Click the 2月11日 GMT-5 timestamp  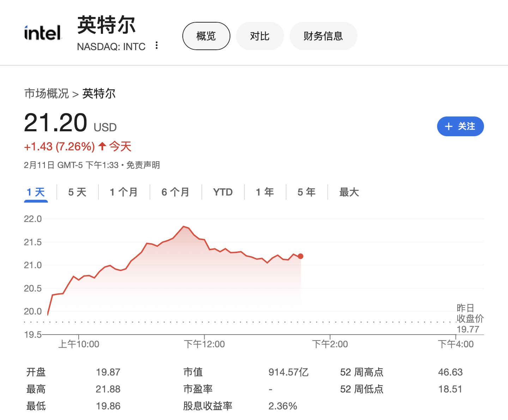(x=71, y=165)
